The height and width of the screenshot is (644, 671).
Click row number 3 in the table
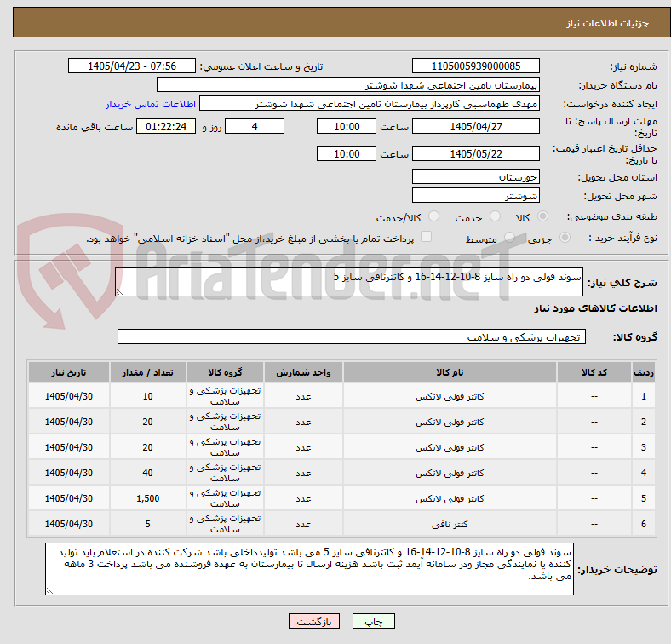click(643, 447)
